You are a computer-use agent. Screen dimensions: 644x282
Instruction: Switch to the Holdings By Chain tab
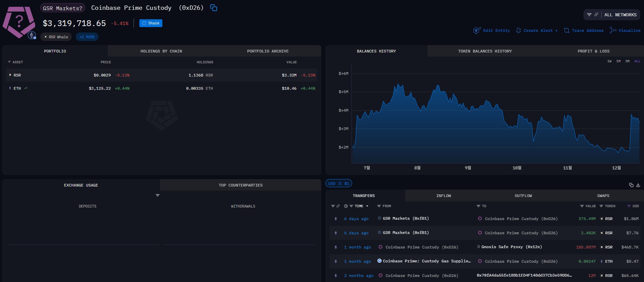click(161, 51)
